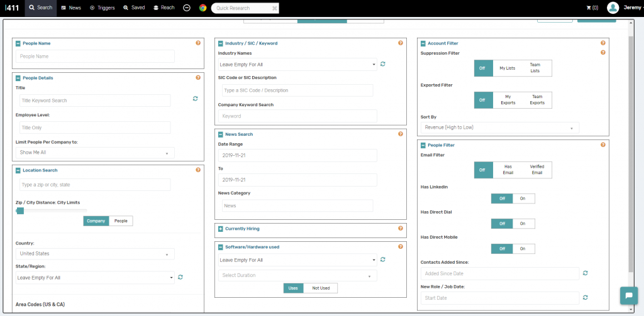Open the Triggers menu item

(x=102, y=8)
